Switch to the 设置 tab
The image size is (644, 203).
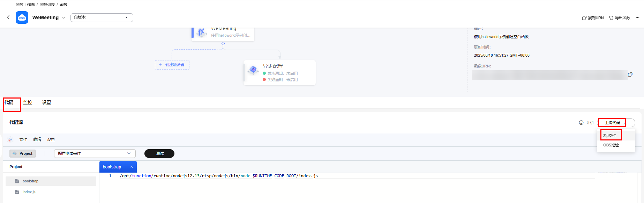click(46, 102)
